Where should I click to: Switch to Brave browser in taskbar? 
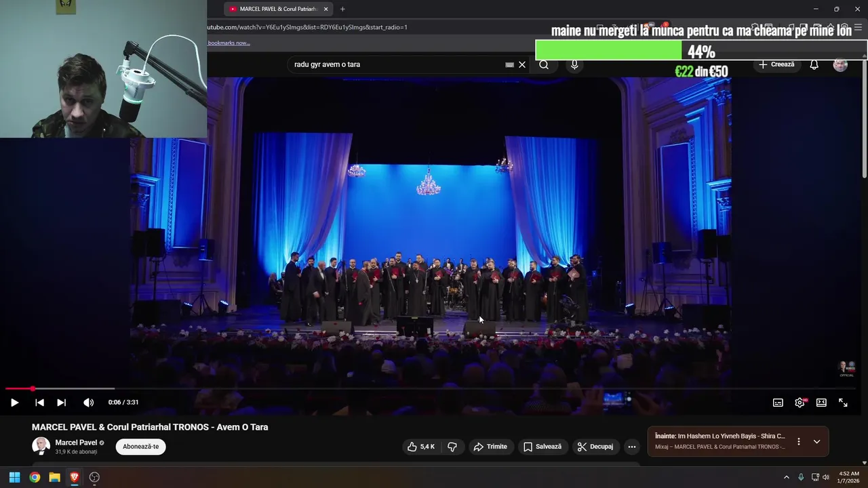(75, 477)
